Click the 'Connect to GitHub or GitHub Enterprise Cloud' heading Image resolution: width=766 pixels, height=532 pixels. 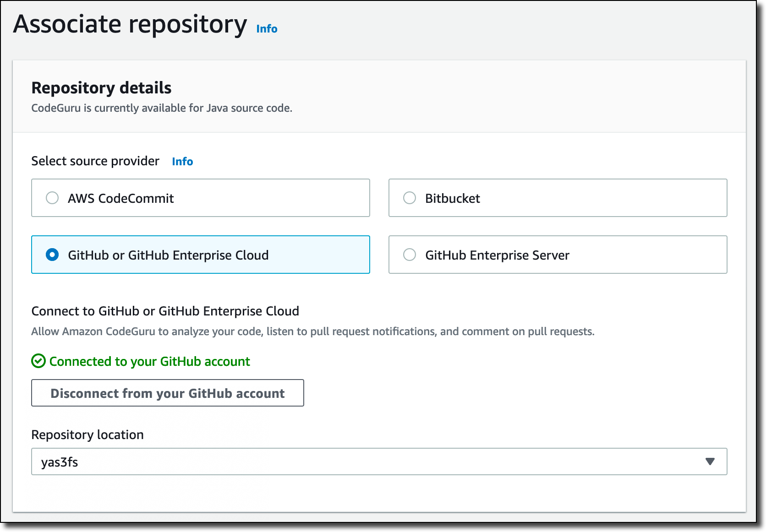165,311
